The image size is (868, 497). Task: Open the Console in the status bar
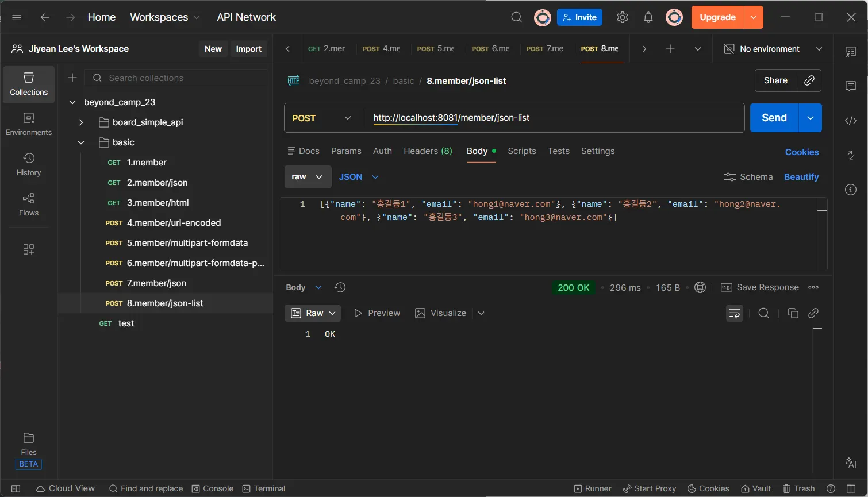click(x=213, y=488)
